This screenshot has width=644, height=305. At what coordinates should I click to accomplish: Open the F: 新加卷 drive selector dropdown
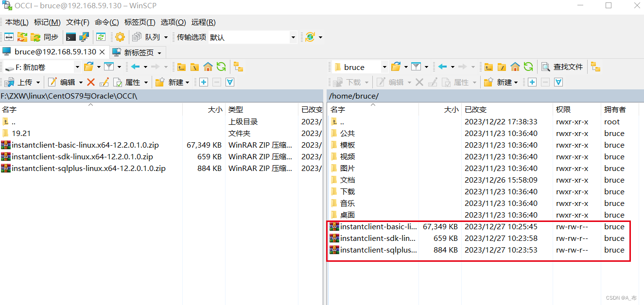(77, 67)
